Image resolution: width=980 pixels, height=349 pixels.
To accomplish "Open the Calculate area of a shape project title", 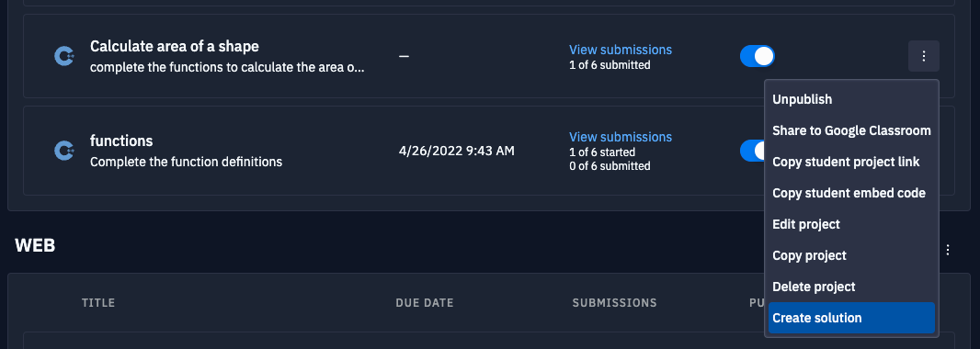I will (175, 46).
